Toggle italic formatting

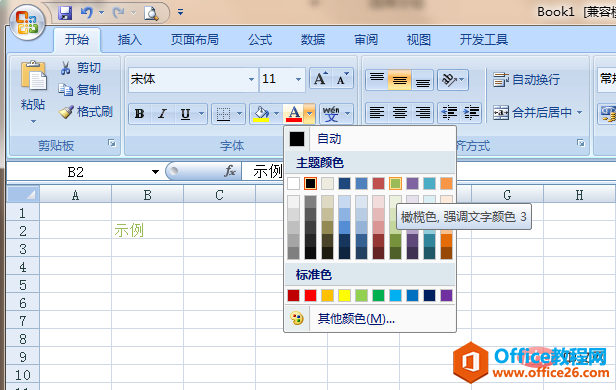coord(162,114)
